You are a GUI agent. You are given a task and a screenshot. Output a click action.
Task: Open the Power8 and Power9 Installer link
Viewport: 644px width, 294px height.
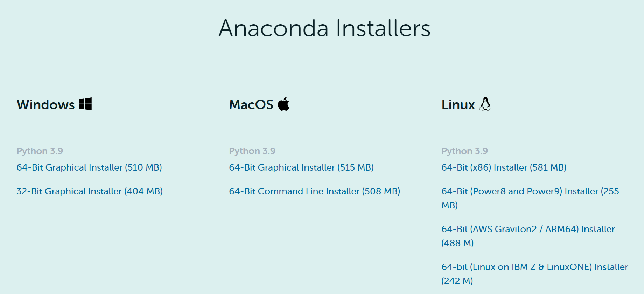[530, 191]
